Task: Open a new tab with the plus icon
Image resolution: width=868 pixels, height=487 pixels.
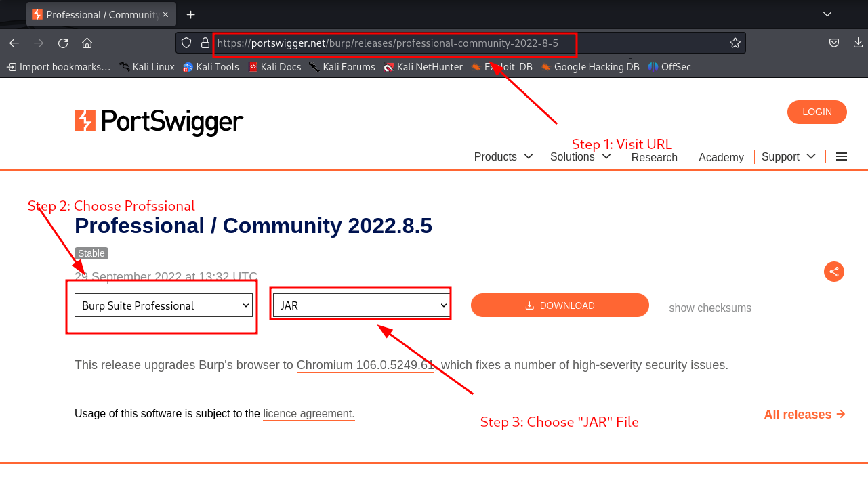Action: [191, 14]
